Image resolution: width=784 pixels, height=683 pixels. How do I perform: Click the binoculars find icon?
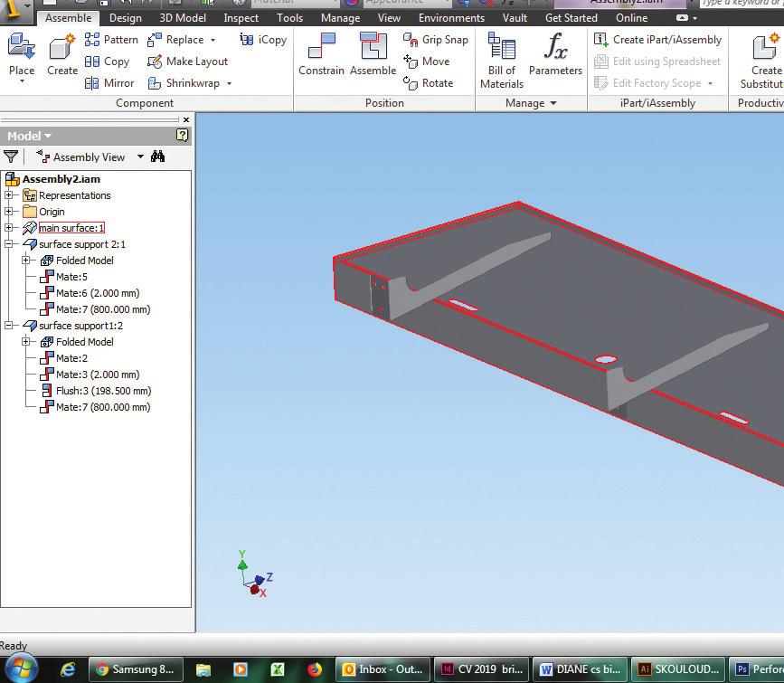157,157
